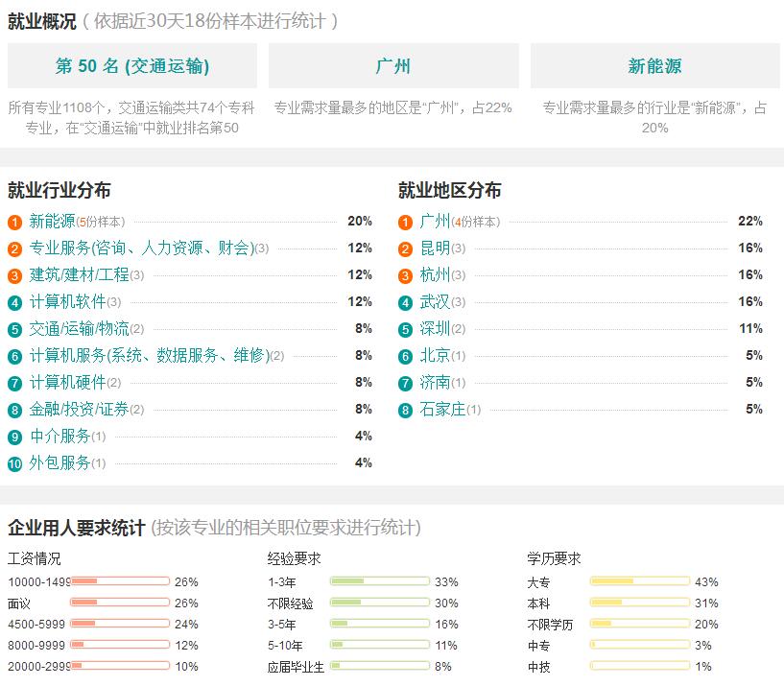Screen dimensions: 784x686
Task: Open the 昆明 region link
Action: tap(435, 248)
